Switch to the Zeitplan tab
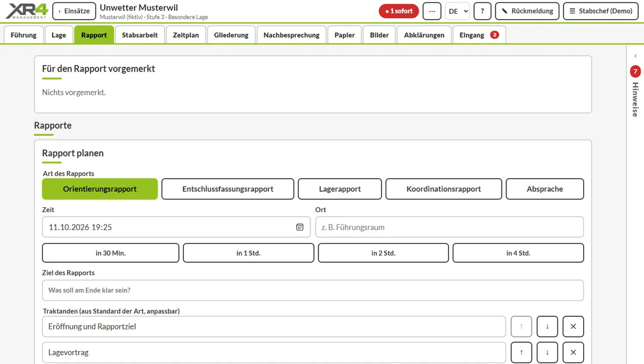 (x=185, y=35)
